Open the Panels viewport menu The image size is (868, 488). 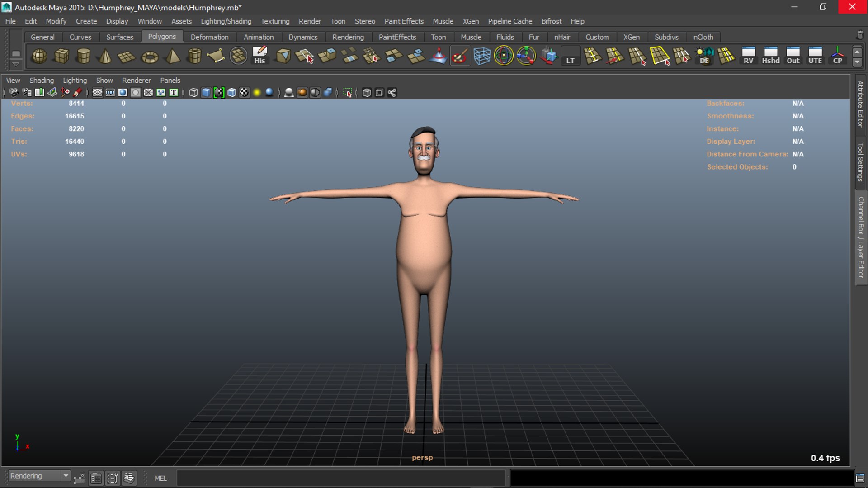[170, 80]
